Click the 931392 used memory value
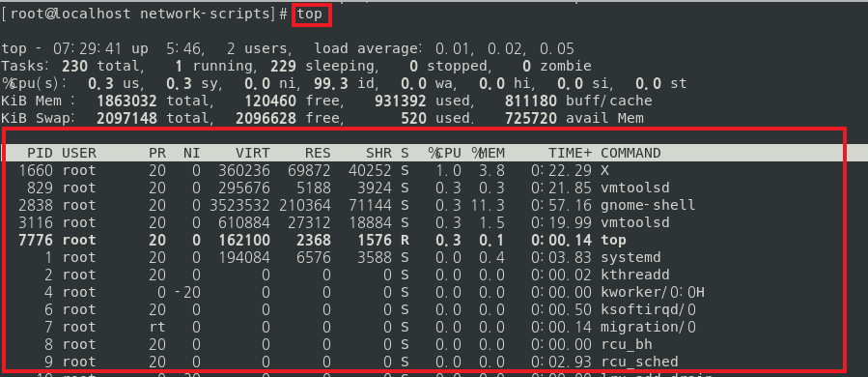Viewport: 868px width, 377px height. pos(401,101)
